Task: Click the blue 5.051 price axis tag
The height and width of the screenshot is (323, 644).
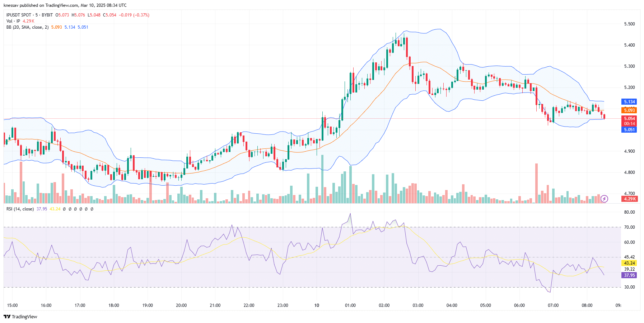Action: click(629, 130)
